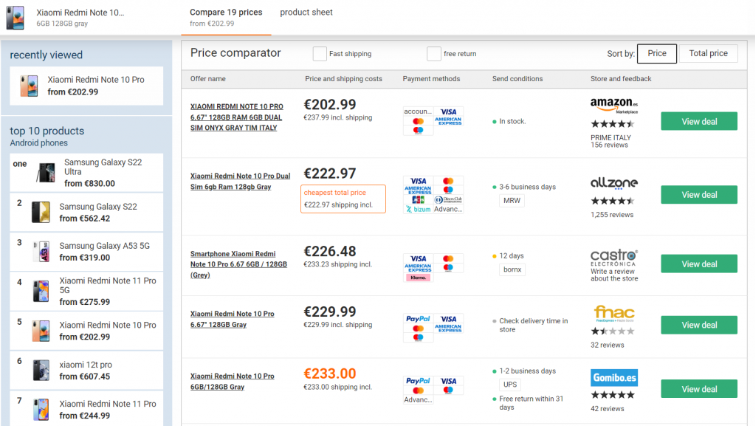Click the Samsung Galaxy S22 phone image

[x=41, y=212]
